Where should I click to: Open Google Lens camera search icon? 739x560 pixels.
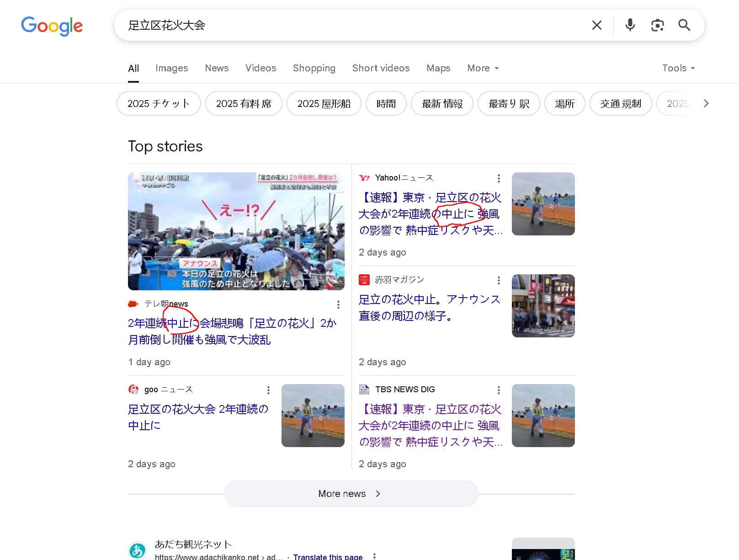pyautogui.click(x=657, y=25)
